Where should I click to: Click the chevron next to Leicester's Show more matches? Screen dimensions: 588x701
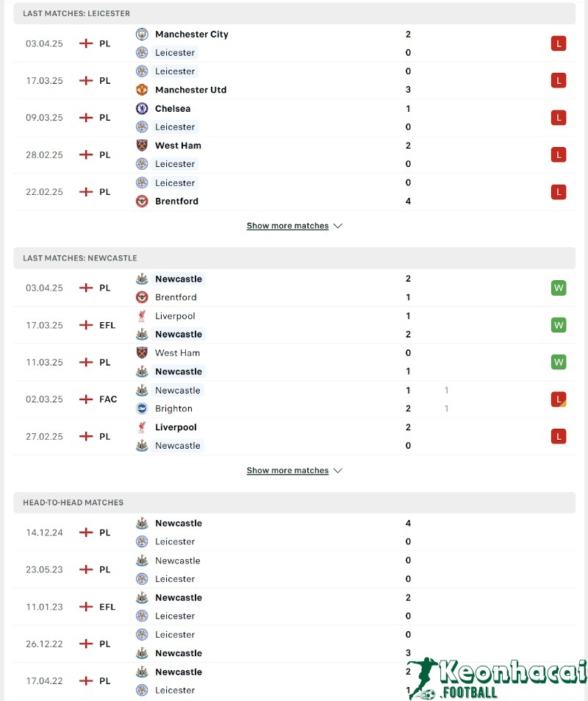338,226
